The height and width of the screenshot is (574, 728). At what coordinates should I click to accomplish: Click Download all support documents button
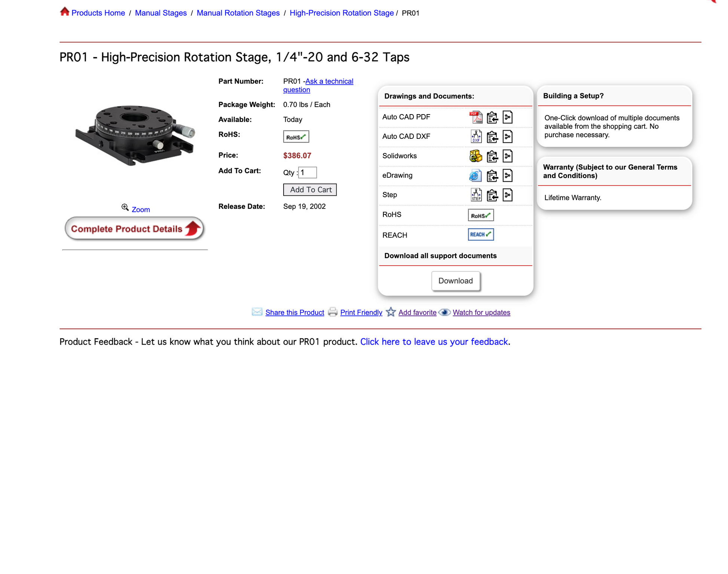pyautogui.click(x=456, y=281)
